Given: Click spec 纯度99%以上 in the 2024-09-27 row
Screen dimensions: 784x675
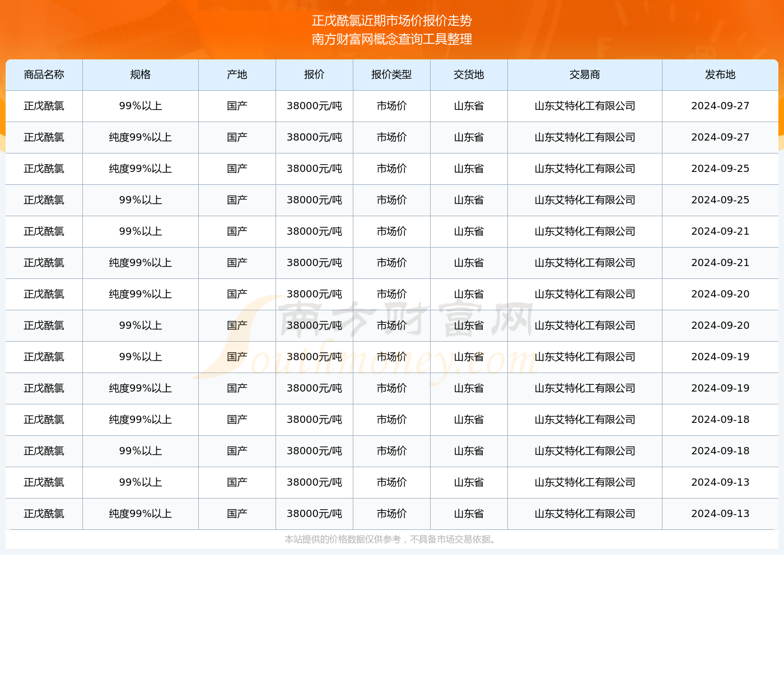Looking at the screenshot, I should (141, 137).
